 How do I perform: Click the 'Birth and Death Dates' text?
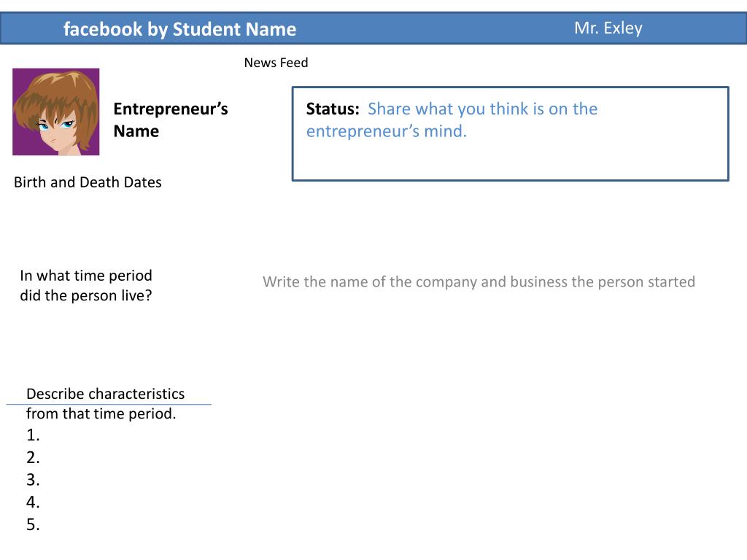point(88,182)
